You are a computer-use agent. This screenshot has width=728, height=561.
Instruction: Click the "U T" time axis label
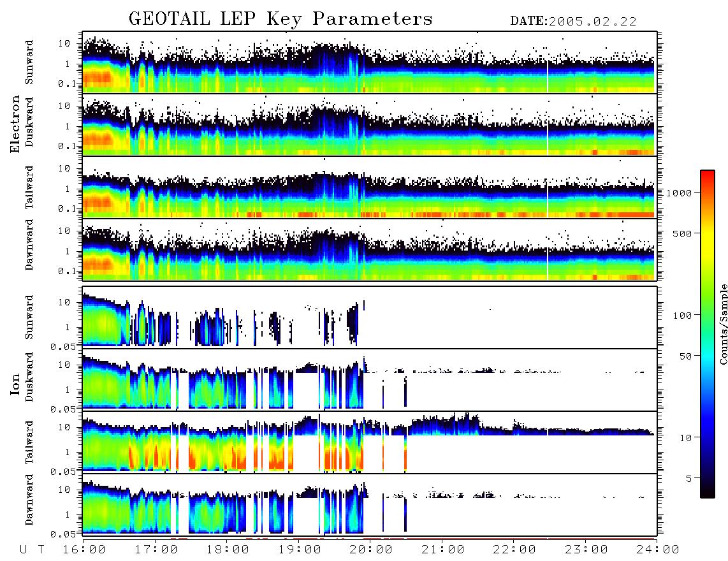pos(32,550)
